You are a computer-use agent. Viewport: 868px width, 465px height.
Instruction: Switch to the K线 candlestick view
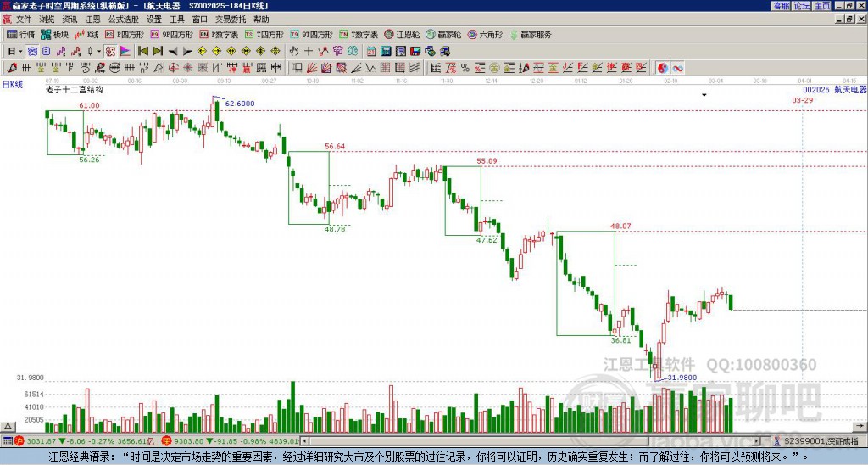tap(86, 34)
